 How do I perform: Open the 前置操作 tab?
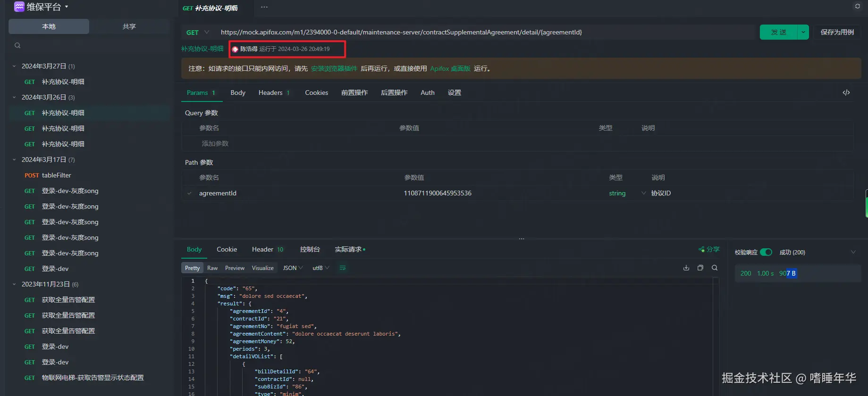(354, 93)
